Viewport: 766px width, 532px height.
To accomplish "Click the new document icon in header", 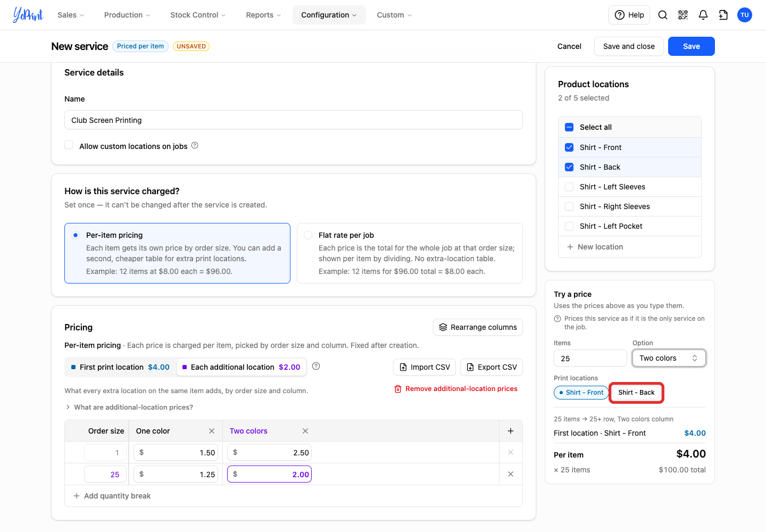I will coord(723,15).
